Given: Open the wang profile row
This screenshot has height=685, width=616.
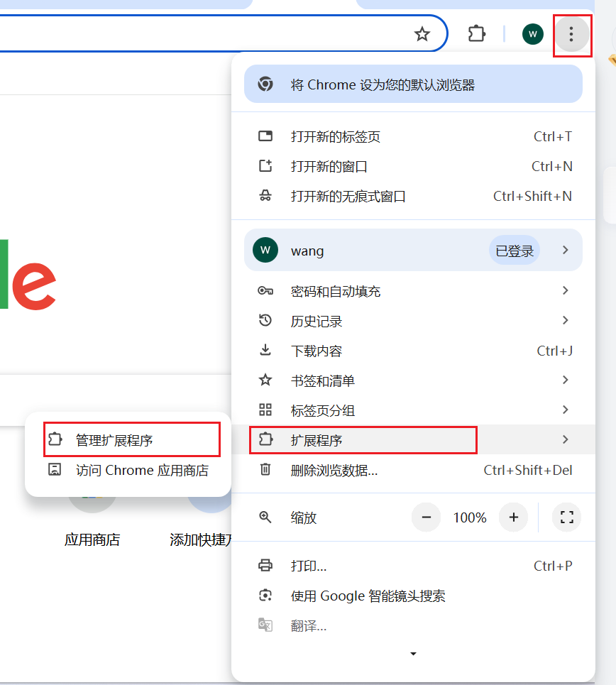Looking at the screenshot, I should [x=413, y=250].
